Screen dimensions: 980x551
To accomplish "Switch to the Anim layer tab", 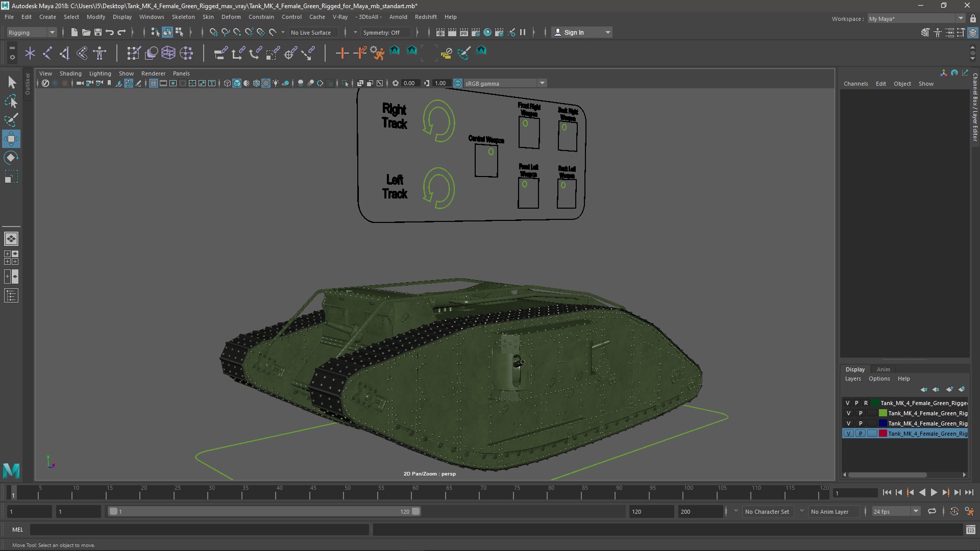I will 883,369.
